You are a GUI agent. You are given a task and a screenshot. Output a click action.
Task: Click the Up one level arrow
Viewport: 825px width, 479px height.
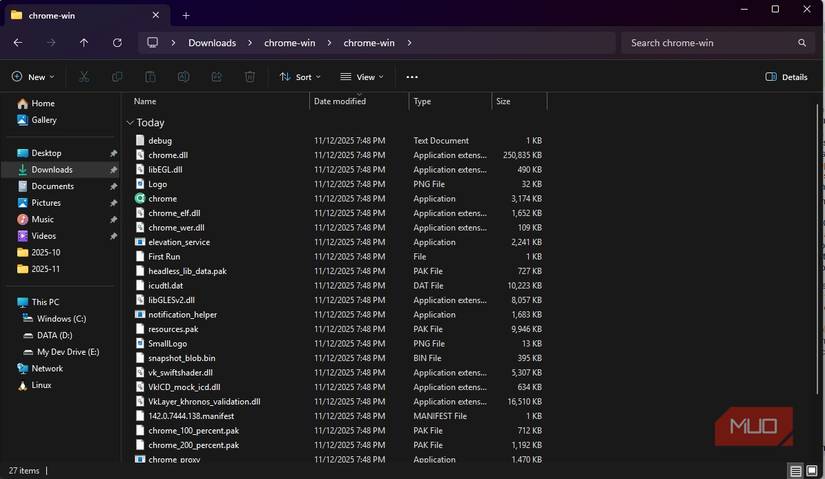(84, 43)
